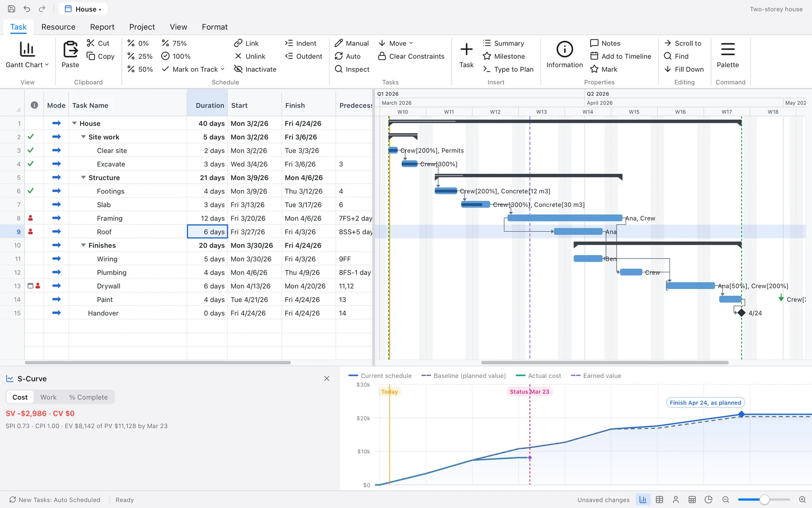Switch to the resource view icon in status bar
812x508 pixels.
point(676,500)
